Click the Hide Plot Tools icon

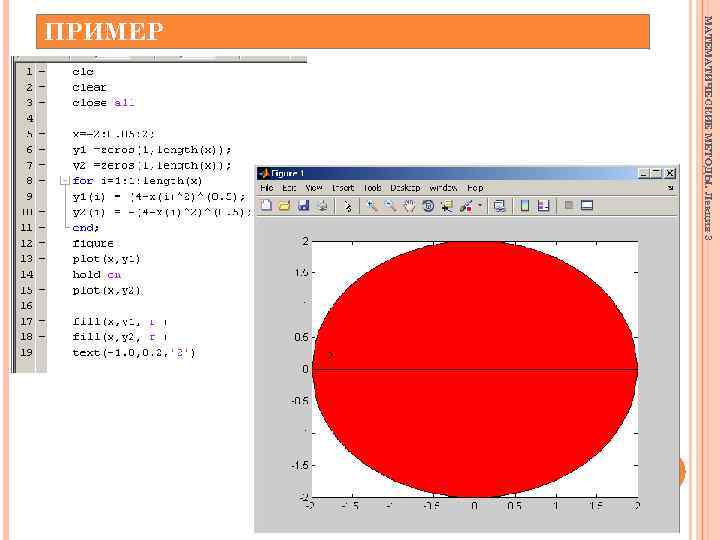click(x=568, y=205)
